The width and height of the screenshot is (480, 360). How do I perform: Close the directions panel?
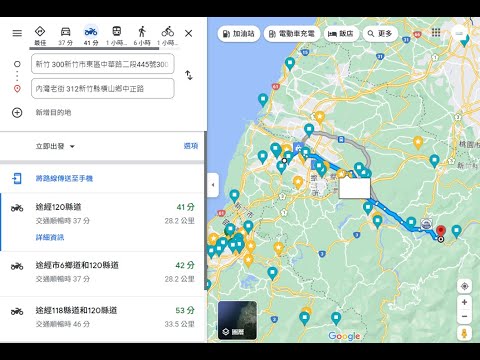pyautogui.click(x=188, y=33)
